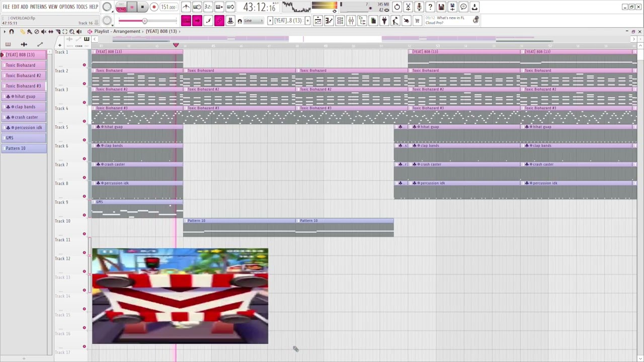Open the touch controller icon

pyautogui.click(x=406, y=21)
